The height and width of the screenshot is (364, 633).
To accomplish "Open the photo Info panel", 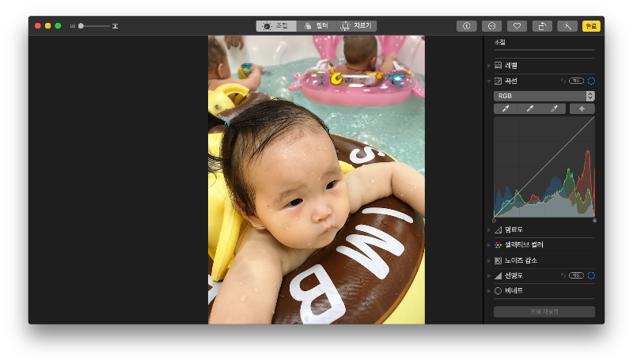I will click(x=467, y=26).
